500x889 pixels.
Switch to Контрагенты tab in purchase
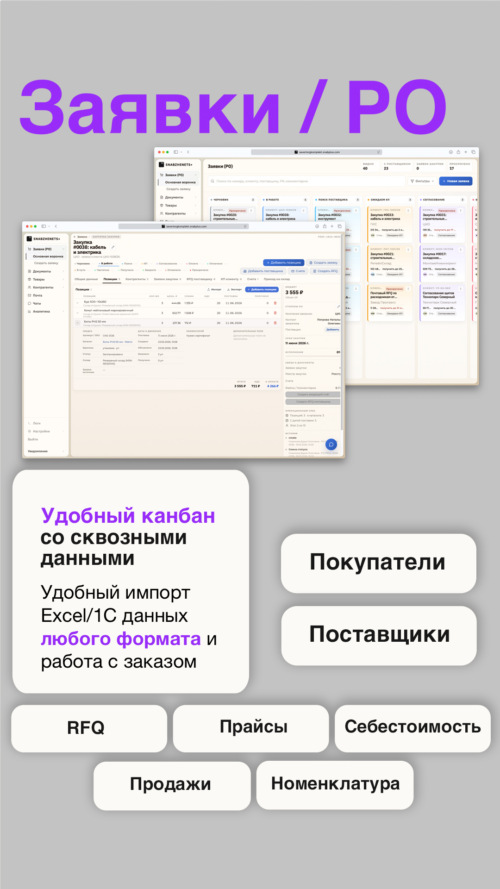pos(137,279)
